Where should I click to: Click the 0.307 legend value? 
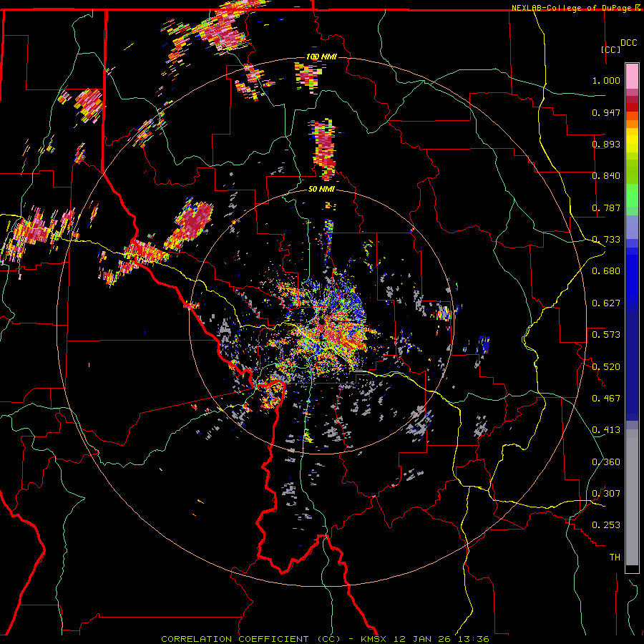(606, 494)
